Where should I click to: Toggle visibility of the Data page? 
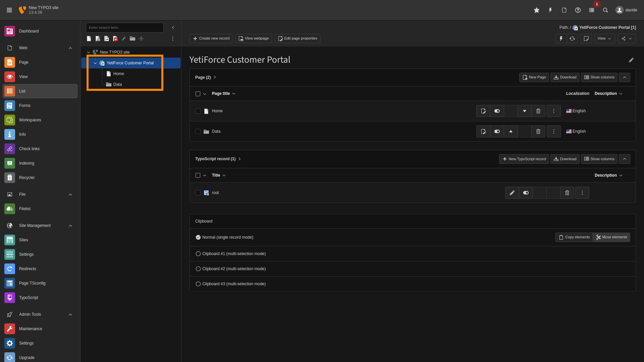pyautogui.click(x=497, y=131)
